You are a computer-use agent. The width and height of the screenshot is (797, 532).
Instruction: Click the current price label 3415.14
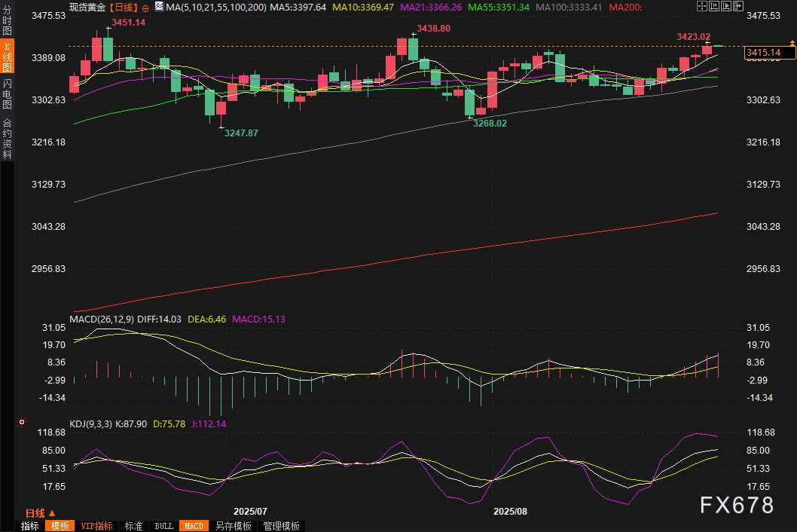(768, 52)
